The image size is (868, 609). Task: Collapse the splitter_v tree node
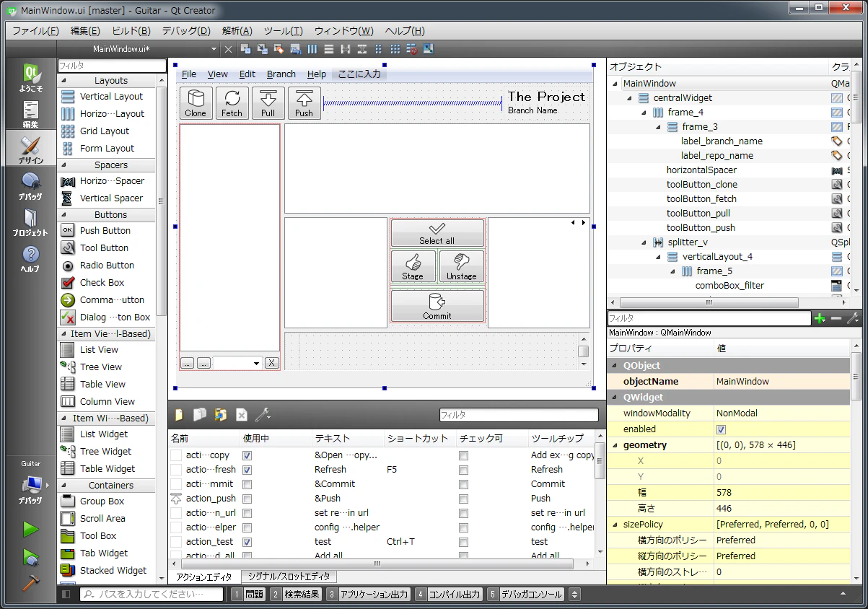click(x=644, y=242)
